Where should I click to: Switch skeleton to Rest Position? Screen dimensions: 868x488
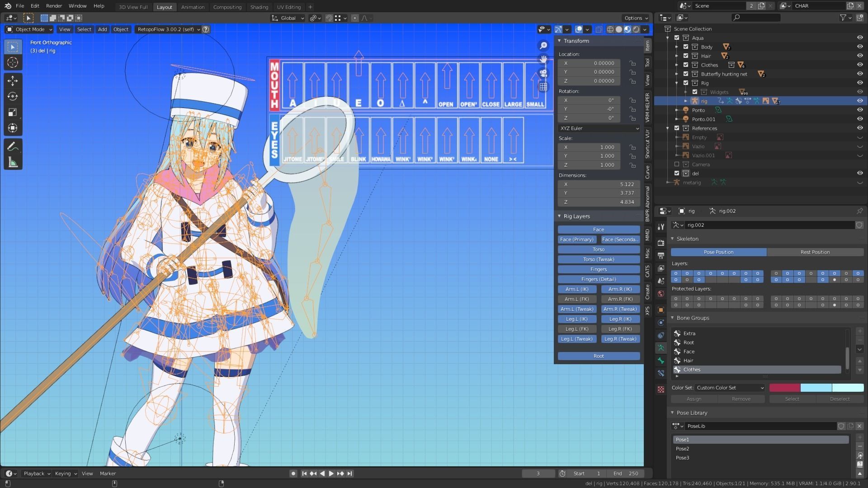[x=815, y=252]
